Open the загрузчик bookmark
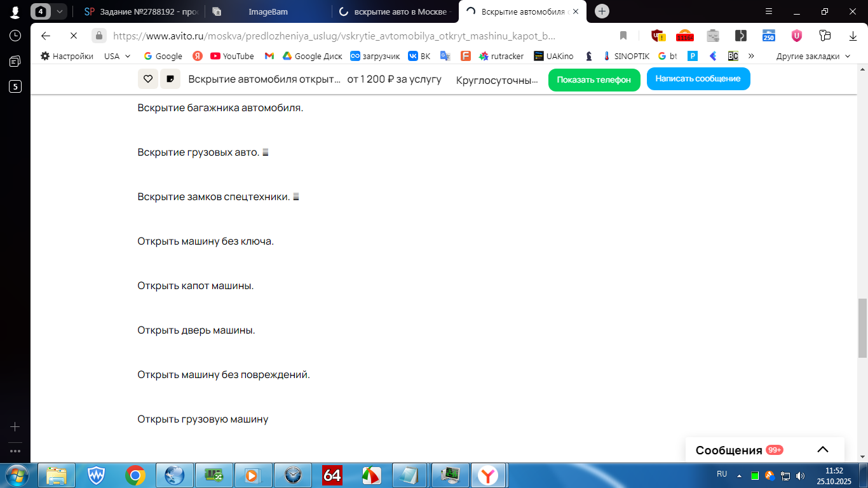 coord(375,56)
